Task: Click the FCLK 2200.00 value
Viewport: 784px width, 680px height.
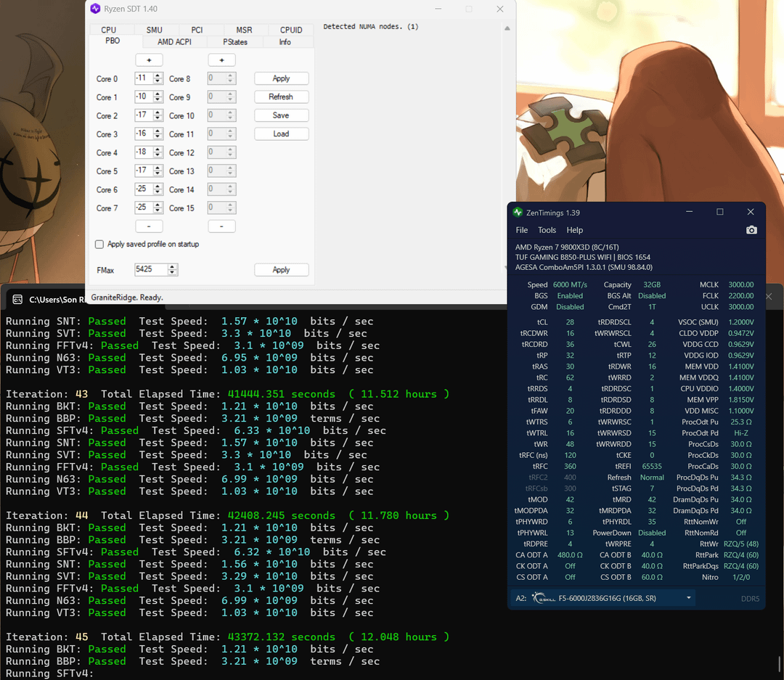Action: pos(741,295)
